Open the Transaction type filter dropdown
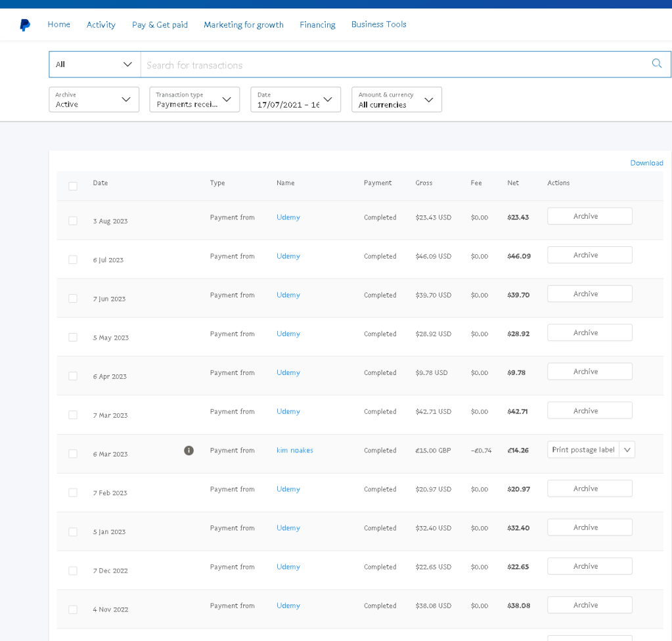Screen dimensions: 672x641 pos(194,99)
